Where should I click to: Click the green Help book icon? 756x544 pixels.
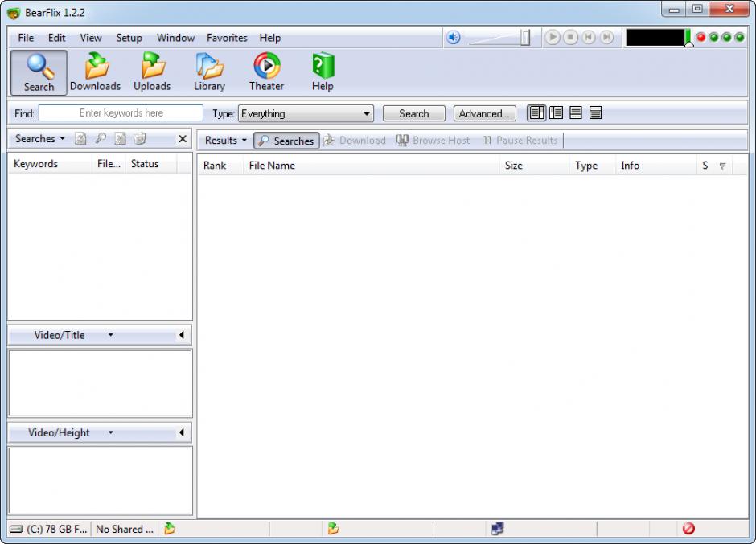323,66
